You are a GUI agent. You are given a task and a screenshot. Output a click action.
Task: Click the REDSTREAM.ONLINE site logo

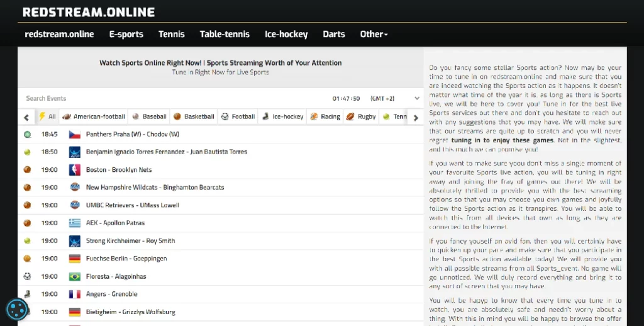pyautogui.click(x=89, y=12)
